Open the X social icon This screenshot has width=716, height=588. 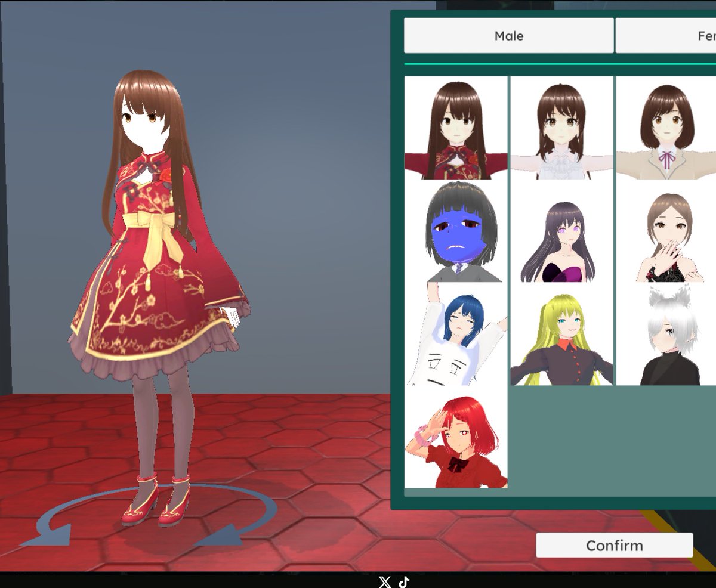tap(385, 582)
